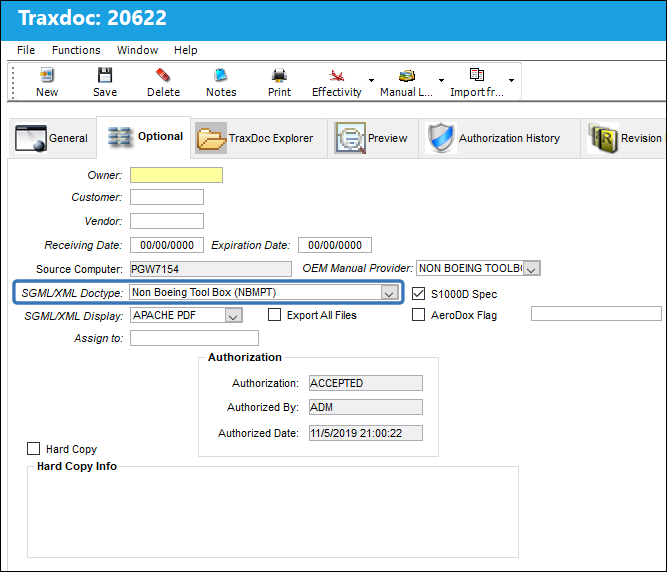Click the Effectivity airplane icon

[x=336, y=76]
